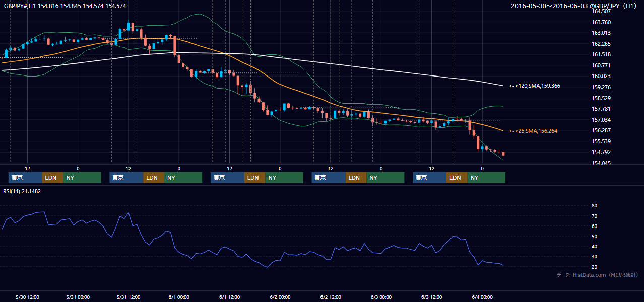Click the LDN session block for 6/3
The height and width of the screenshot is (302, 644).
457,178
